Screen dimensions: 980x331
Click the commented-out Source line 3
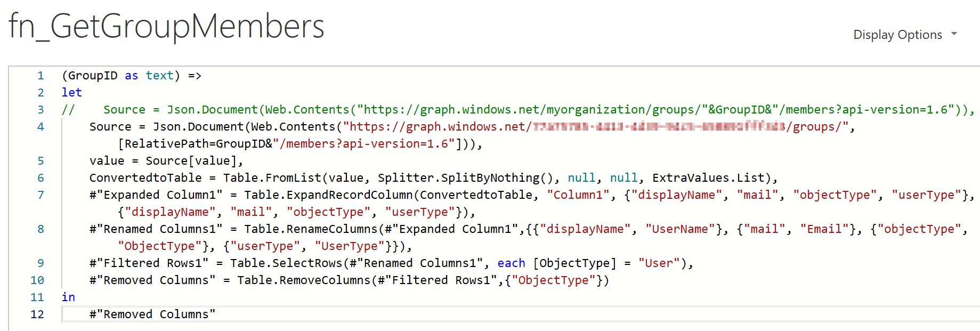click(x=518, y=110)
